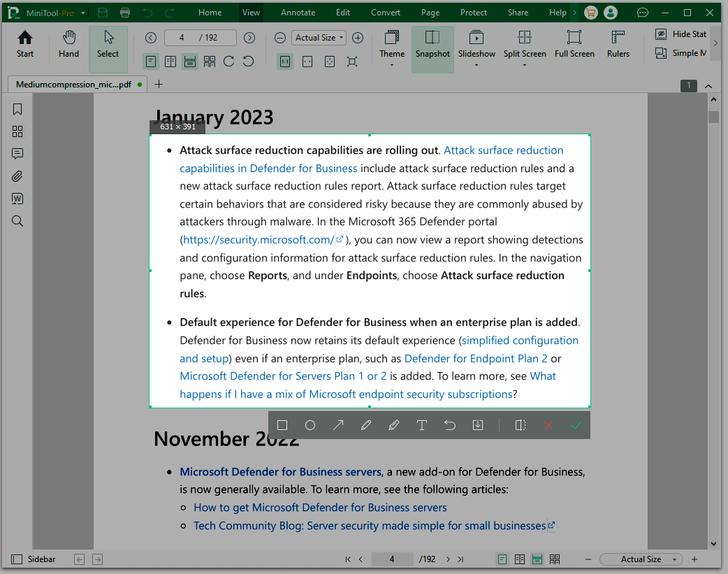The image size is (728, 574).
Task: Open the page thumbnails panel
Action: (17, 131)
